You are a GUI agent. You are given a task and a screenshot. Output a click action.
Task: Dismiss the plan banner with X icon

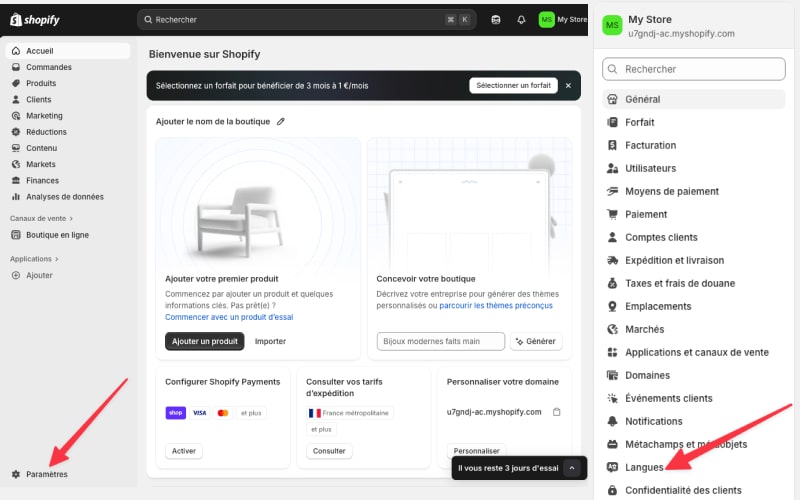(568, 85)
